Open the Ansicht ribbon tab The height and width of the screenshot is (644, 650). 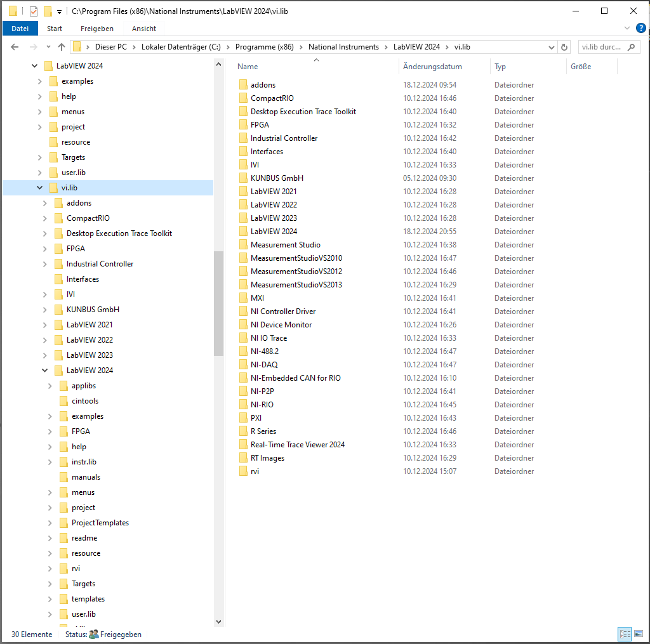pyautogui.click(x=144, y=29)
